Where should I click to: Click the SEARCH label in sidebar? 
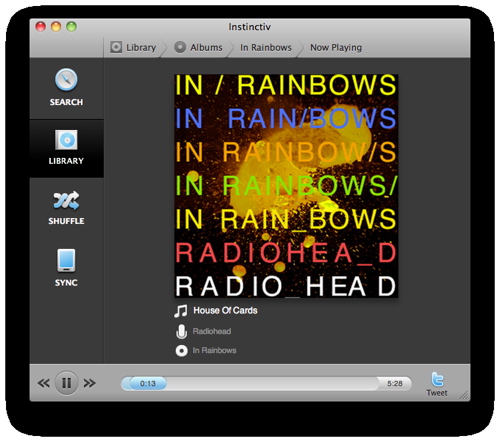(x=66, y=102)
